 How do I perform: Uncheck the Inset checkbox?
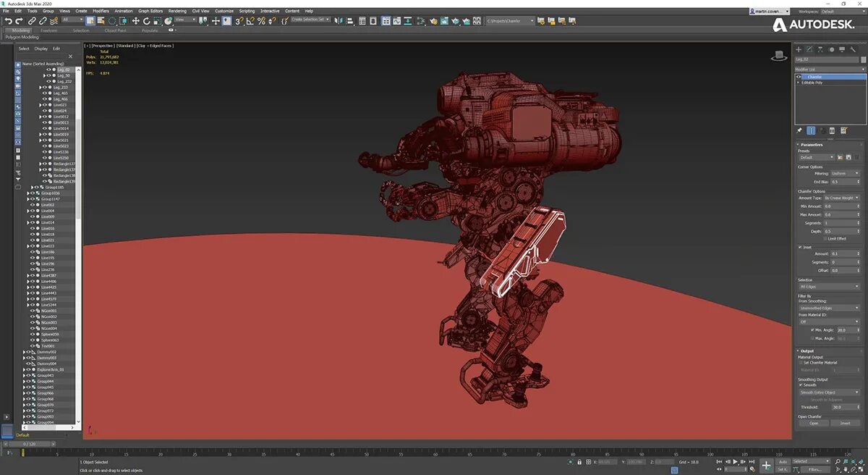(800, 247)
